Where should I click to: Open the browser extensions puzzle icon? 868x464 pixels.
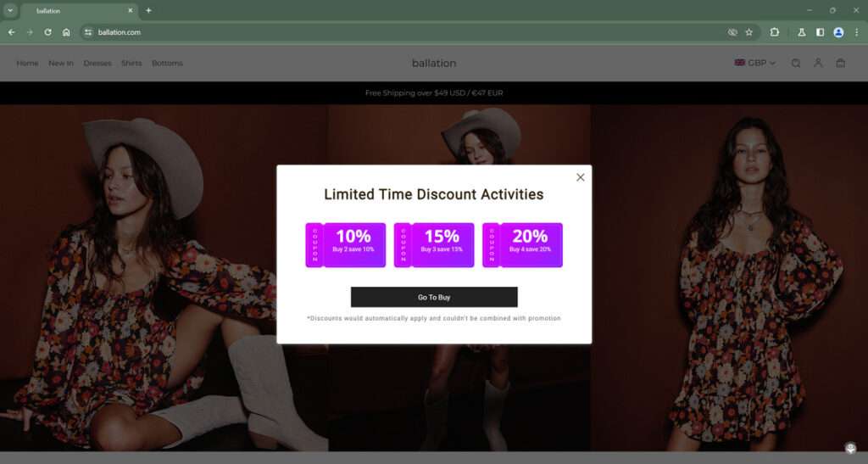tap(774, 32)
